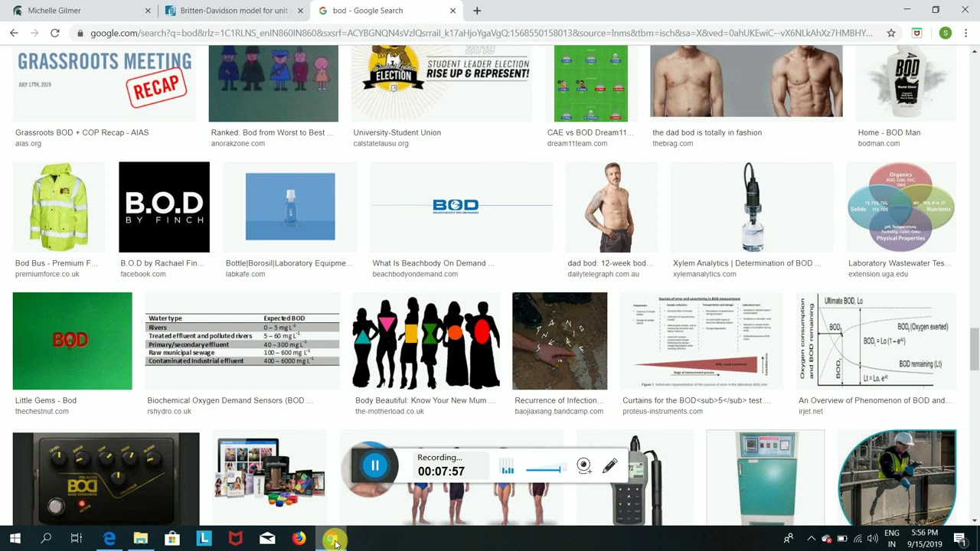
Task: Open the BOD bass overdrive pedal image
Action: coord(106,478)
